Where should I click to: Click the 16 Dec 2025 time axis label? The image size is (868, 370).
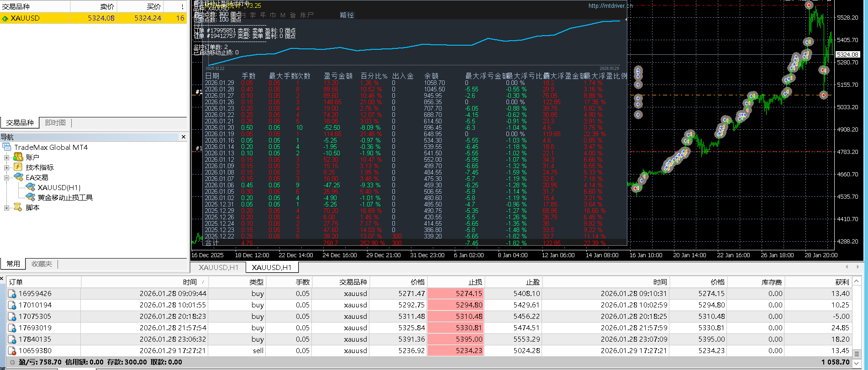point(208,255)
